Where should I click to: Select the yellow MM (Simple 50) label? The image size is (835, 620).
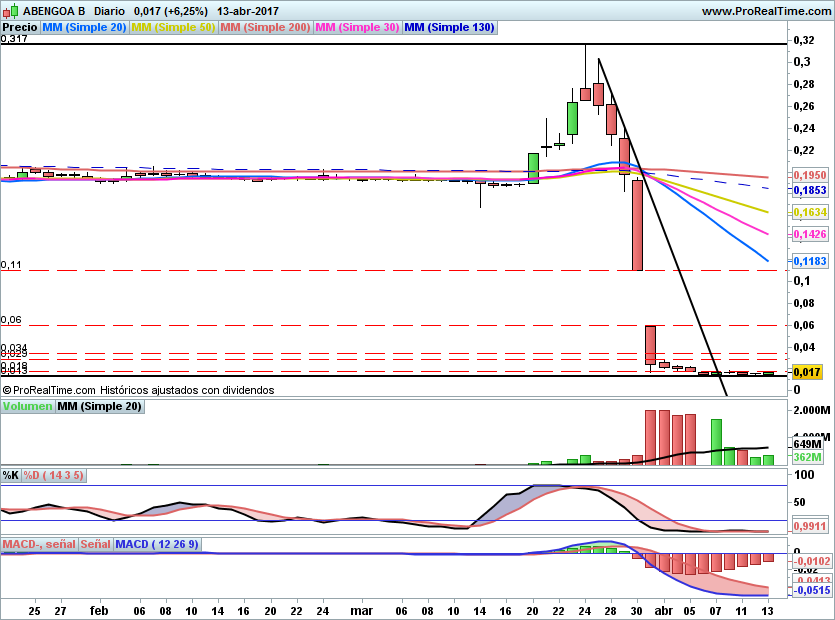[x=173, y=28]
